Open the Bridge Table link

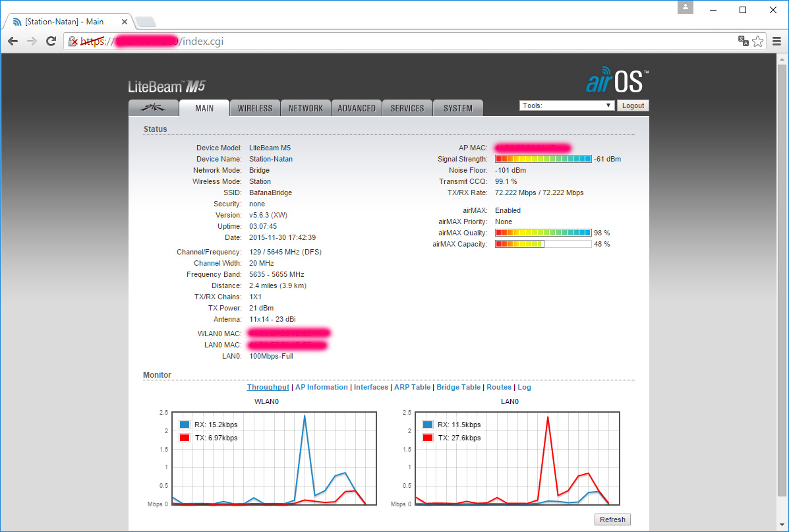(x=458, y=387)
